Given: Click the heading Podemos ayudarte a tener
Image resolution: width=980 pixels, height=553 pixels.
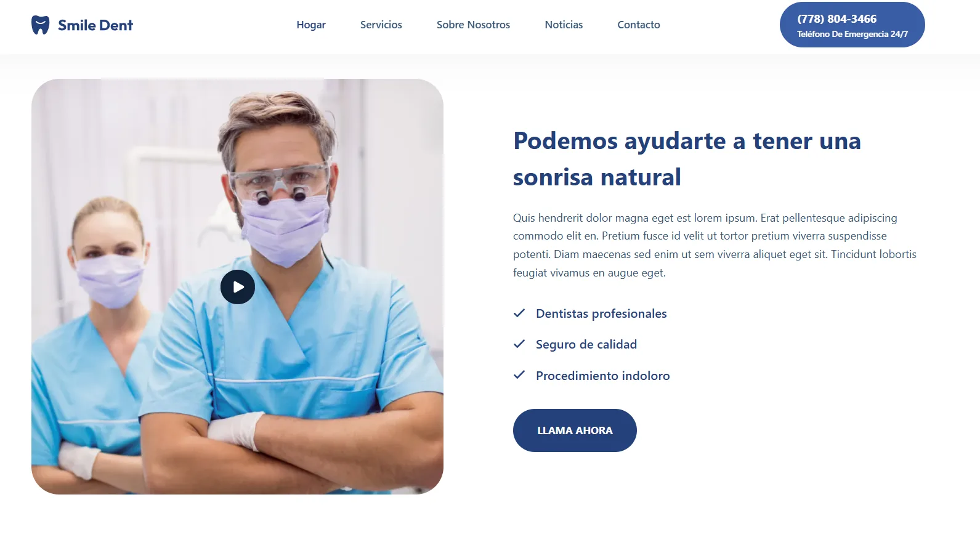Looking at the screenshot, I should pyautogui.click(x=620, y=141).
